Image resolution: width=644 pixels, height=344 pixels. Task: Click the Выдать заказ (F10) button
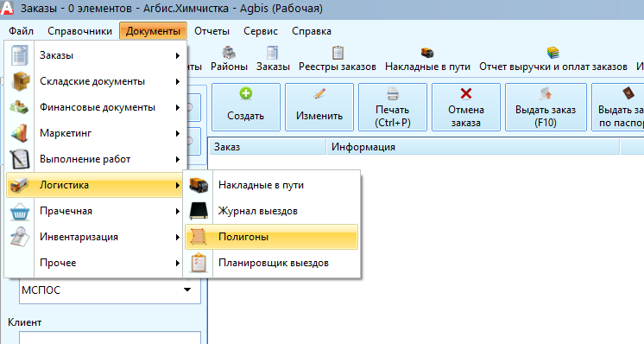(x=546, y=107)
